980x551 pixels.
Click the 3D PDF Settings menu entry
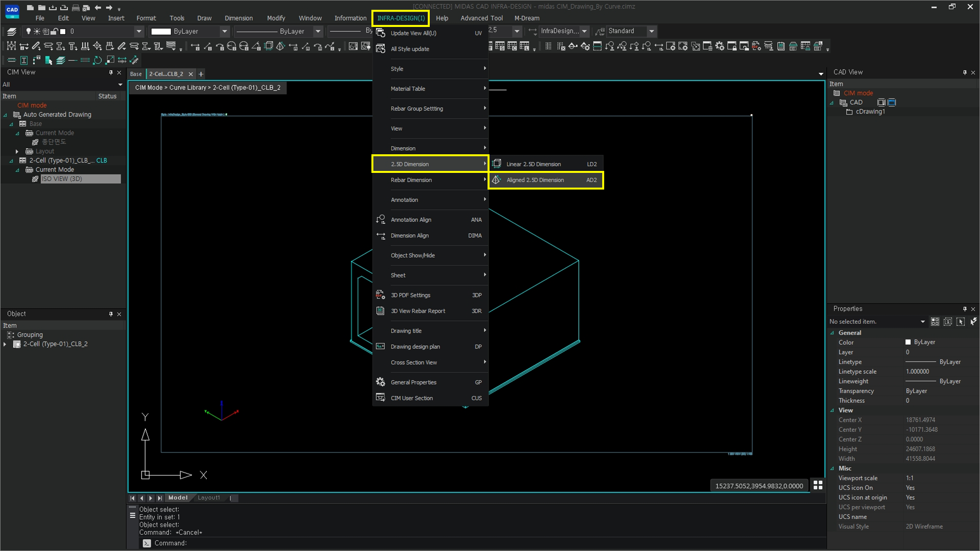pyautogui.click(x=410, y=295)
